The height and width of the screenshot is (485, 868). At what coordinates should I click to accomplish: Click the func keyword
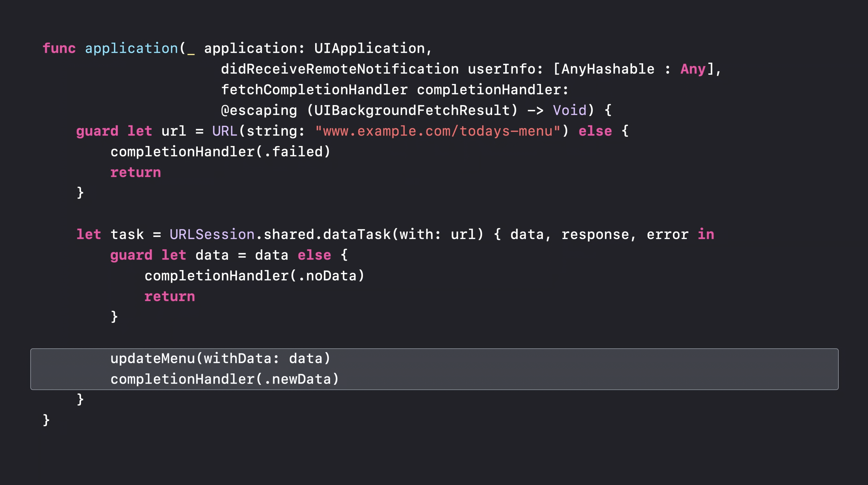pos(59,48)
